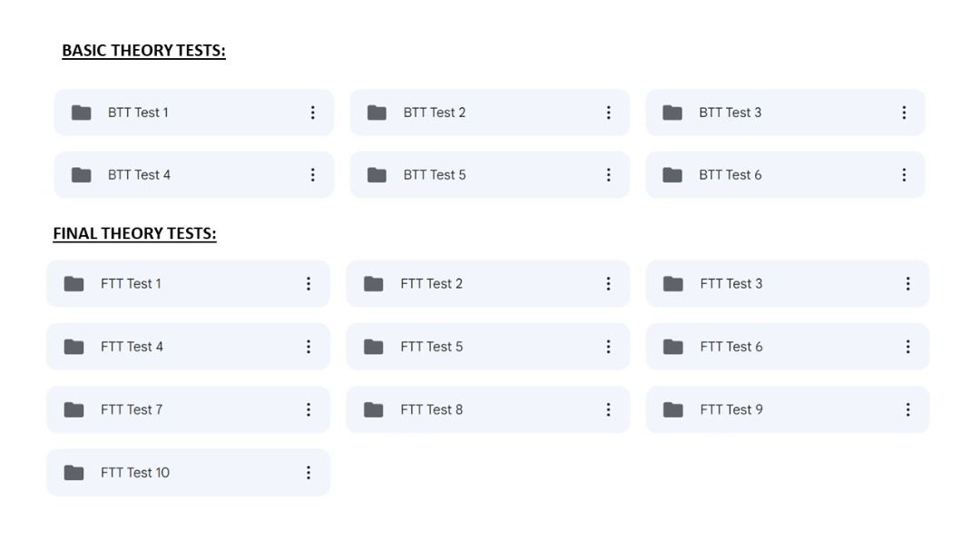The image size is (980, 551).
Task: Open the three-dot menu for FTT Test 10
Action: tap(309, 472)
